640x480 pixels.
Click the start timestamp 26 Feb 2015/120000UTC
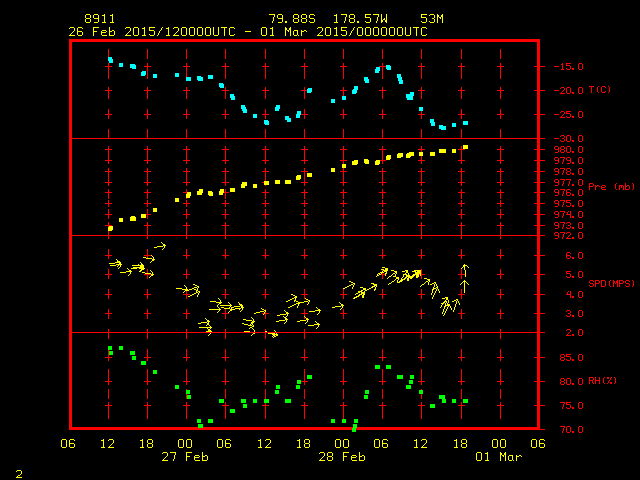pyautogui.click(x=152, y=32)
